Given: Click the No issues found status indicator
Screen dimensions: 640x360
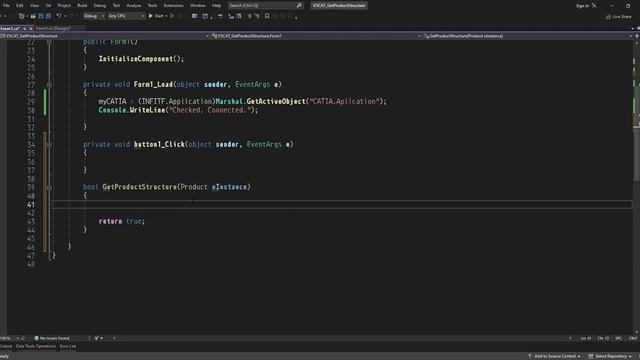Looking at the screenshot, I should [x=52, y=338].
